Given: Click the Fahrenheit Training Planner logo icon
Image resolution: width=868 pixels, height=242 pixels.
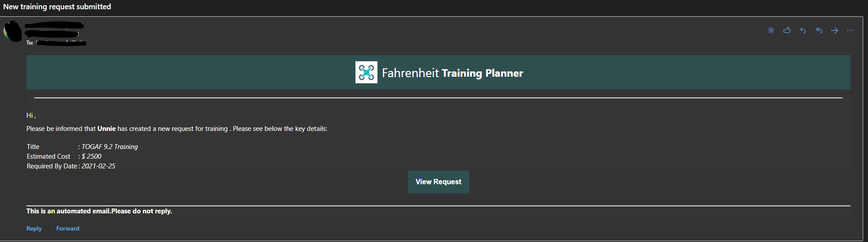Looking at the screenshot, I should (366, 72).
